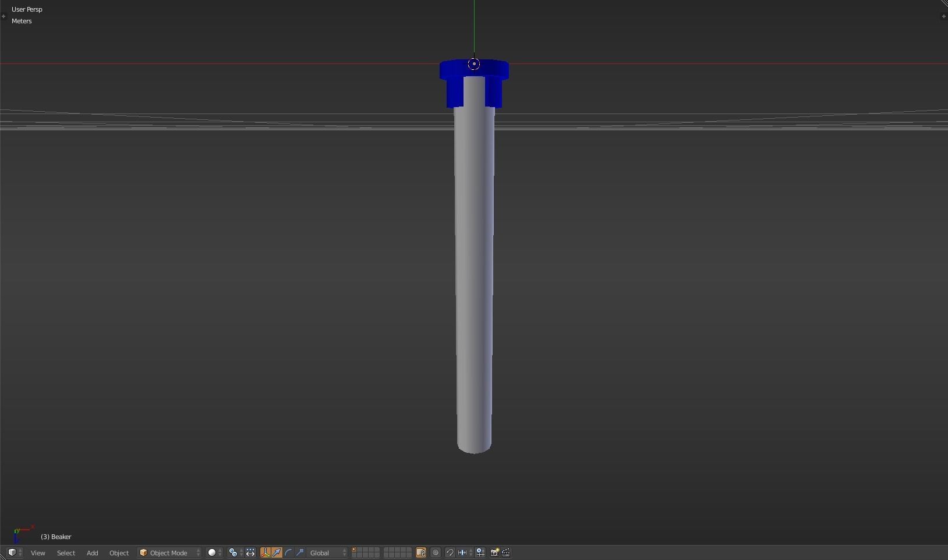This screenshot has height=560, width=948.
Task: Enable the scale manipulator icon
Action: [x=300, y=552]
